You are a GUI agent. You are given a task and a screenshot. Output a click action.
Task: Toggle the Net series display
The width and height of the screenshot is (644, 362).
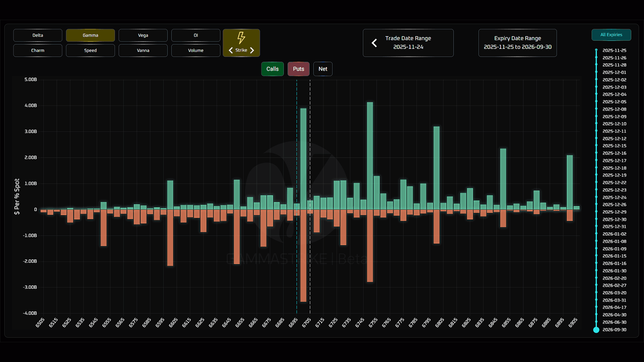click(323, 69)
